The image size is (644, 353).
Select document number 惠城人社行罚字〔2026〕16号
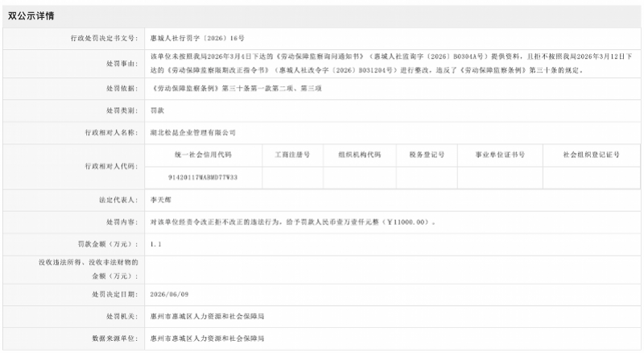[197, 38]
